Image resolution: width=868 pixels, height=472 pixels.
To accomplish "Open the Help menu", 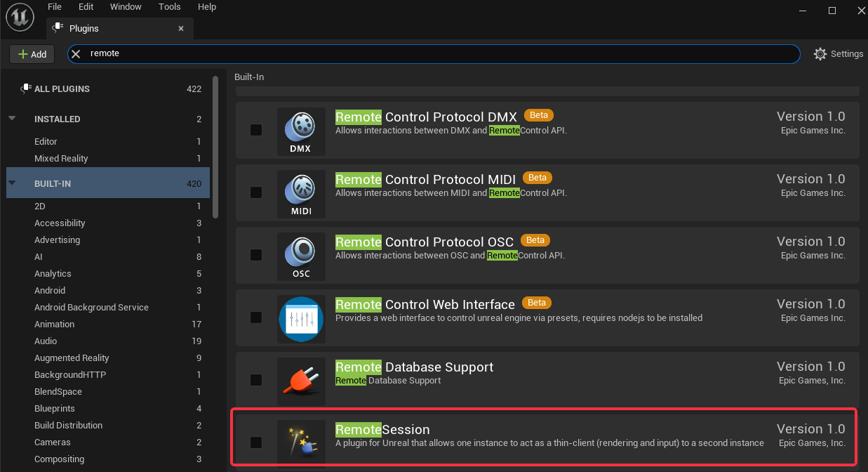I will (207, 7).
